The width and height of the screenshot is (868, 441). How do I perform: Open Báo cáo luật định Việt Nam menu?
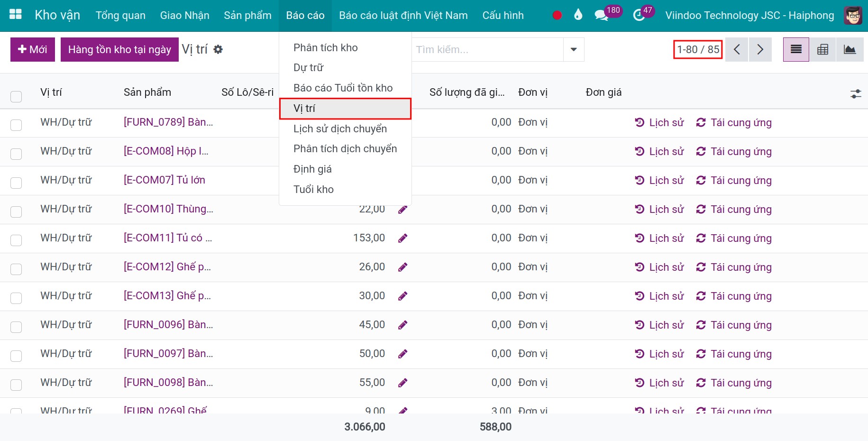(403, 15)
